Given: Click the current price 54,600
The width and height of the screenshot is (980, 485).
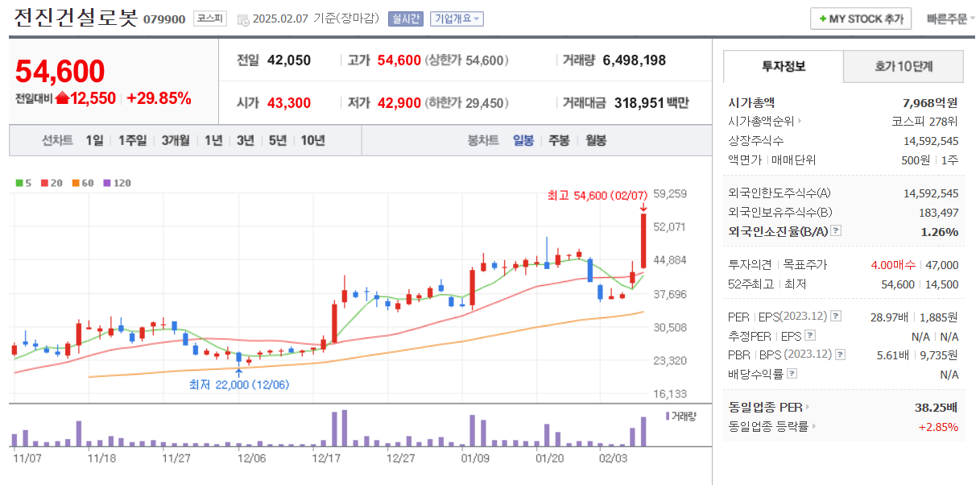Looking at the screenshot, I should pos(60,72).
